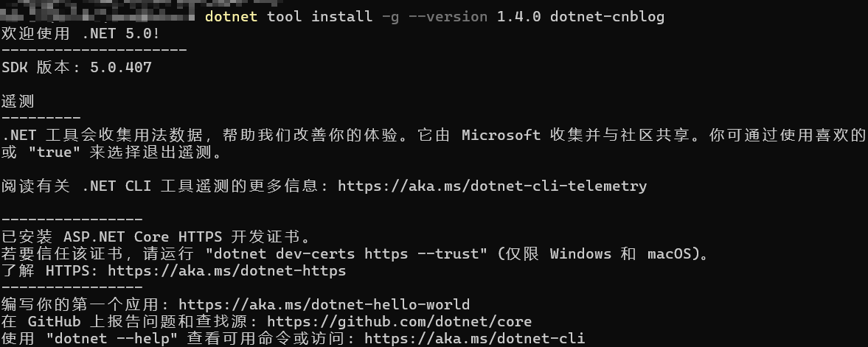Click the word tool in the command
868x347 pixels.
click(284, 16)
